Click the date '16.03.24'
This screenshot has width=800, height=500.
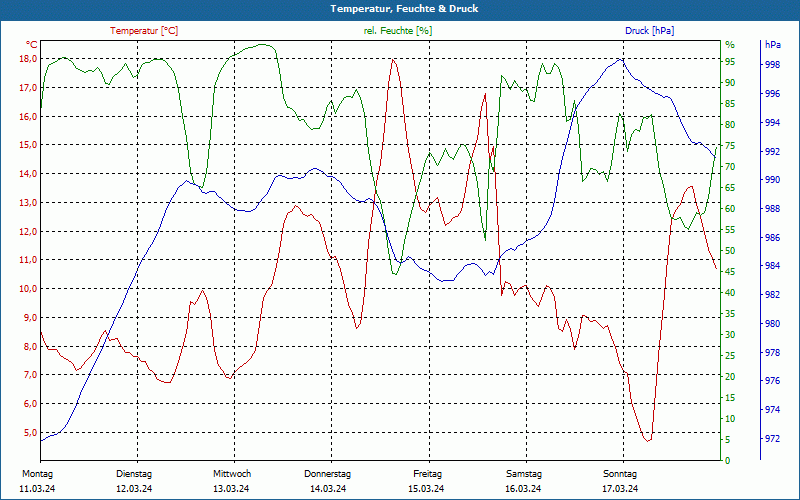pyautogui.click(x=523, y=489)
